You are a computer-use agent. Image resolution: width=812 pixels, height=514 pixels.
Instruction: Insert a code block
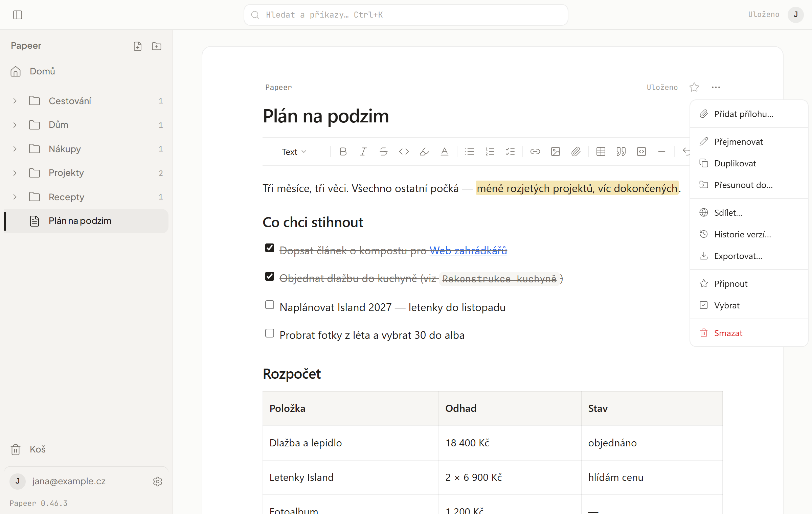641,151
